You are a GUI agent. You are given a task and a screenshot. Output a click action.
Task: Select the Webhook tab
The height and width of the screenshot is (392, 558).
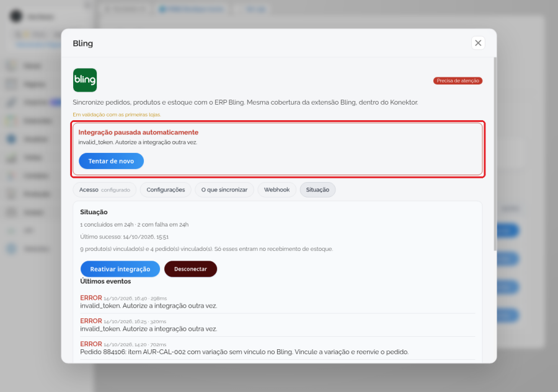[277, 189]
